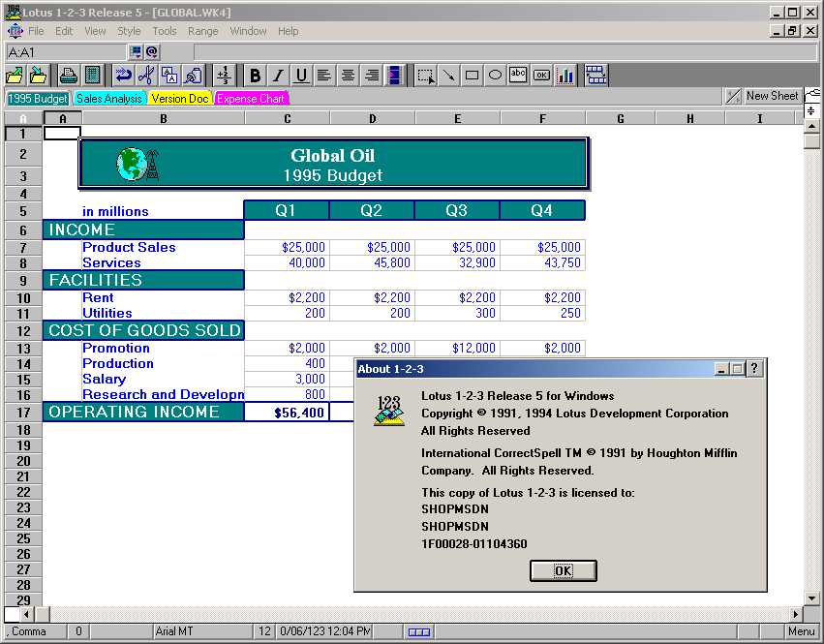Select the object selection pointer tool
The image size is (824, 644).
tap(426, 76)
